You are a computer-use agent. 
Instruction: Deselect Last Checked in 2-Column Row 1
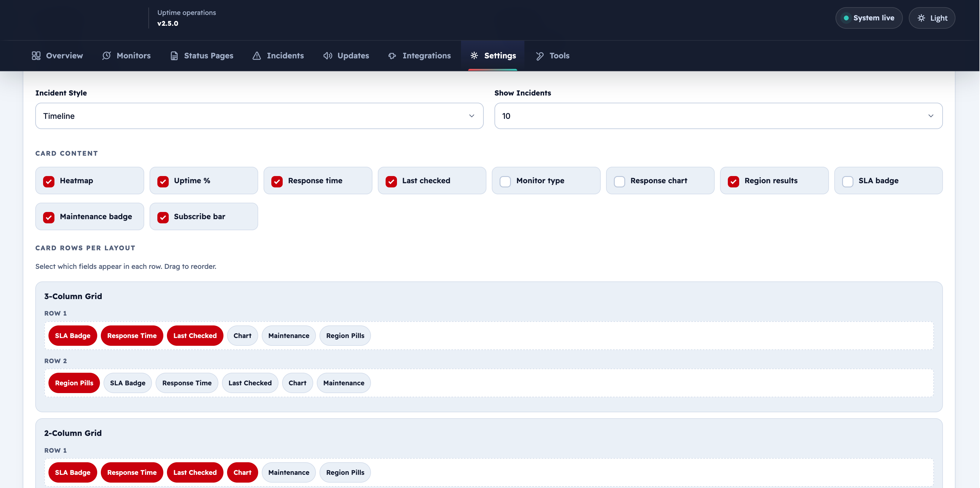pos(195,472)
